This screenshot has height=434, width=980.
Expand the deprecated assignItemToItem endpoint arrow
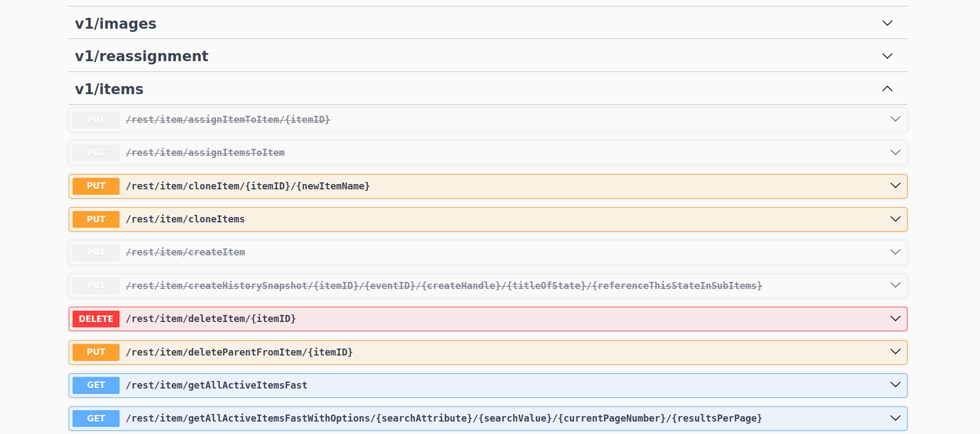coord(895,119)
